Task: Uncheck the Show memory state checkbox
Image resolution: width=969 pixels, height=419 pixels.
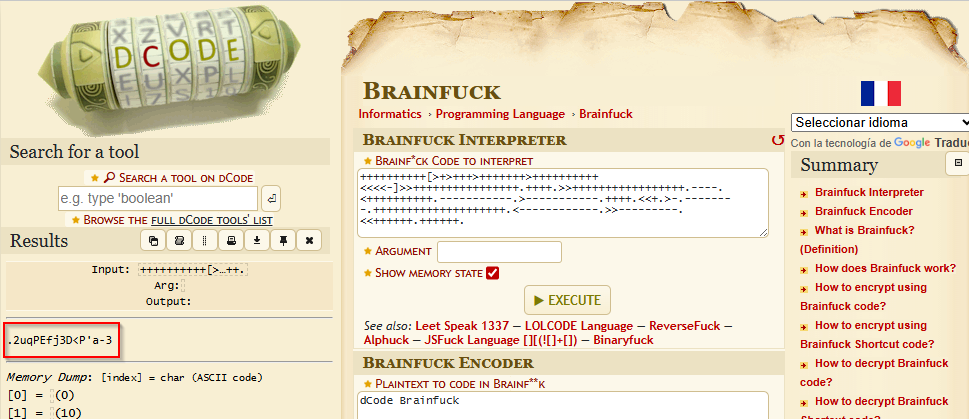Action: coord(492,273)
